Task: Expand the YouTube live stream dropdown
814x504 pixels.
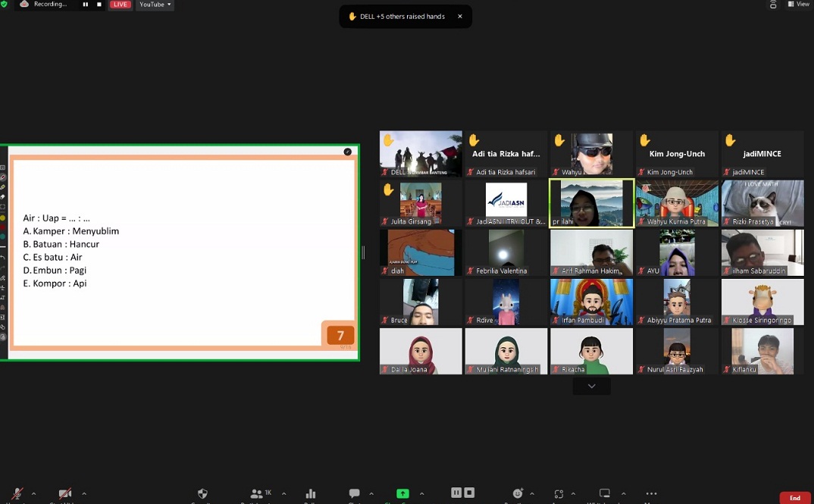Action: click(x=155, y=5)
